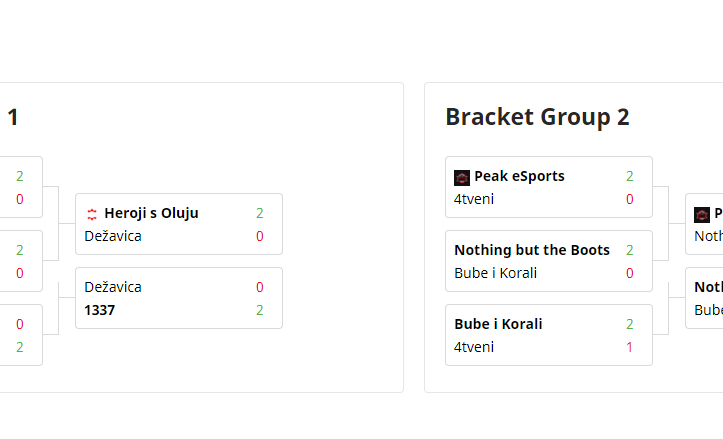This screenshot has width=723, height=439.
Task: Click Peak eSports' score of 2
Action: [x=630, y=176]
